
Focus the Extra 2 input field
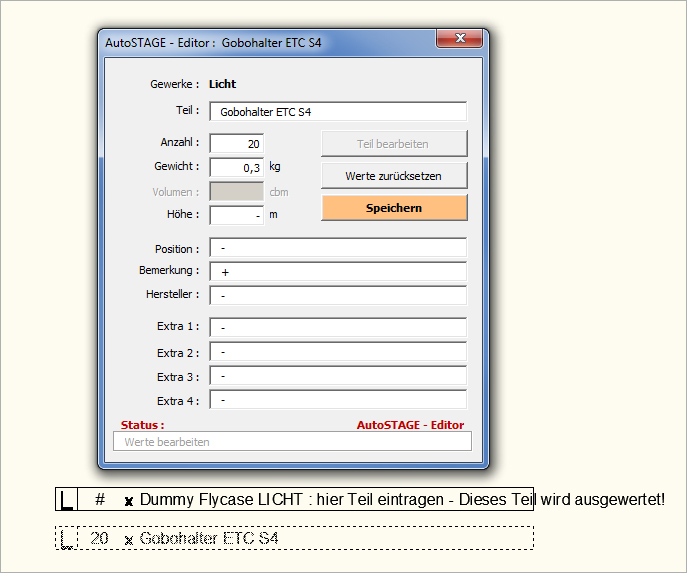[x=337, y=352]
